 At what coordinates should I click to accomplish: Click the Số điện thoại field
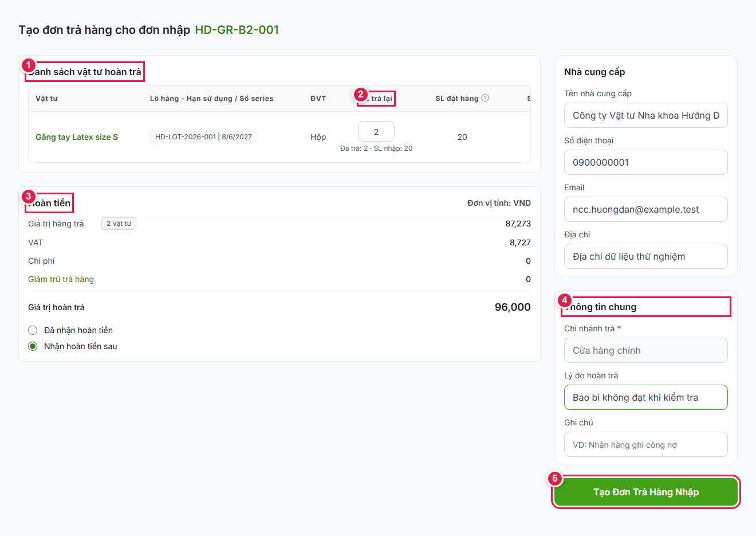[646, 162]
